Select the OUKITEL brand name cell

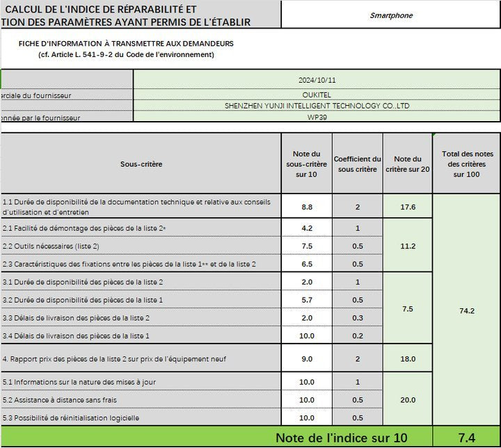coord(317,95)
